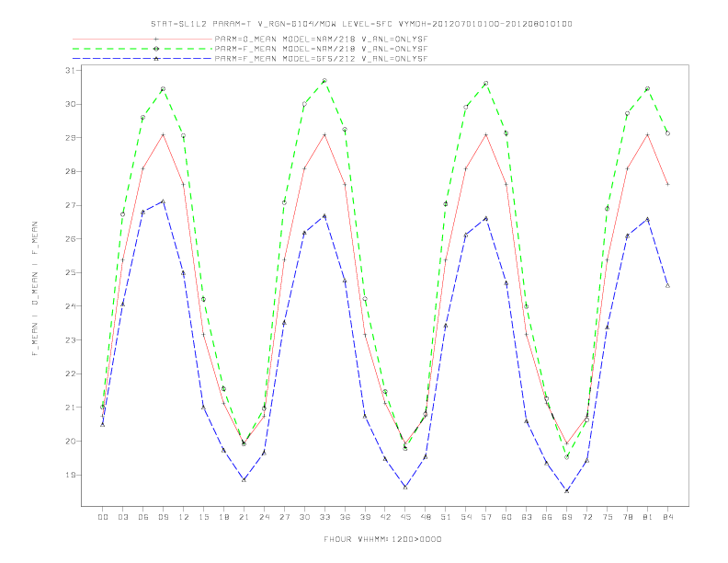Click y-axis tick label 24
The width and height of the screenshot is (728, 563).
tap(70, 306)
